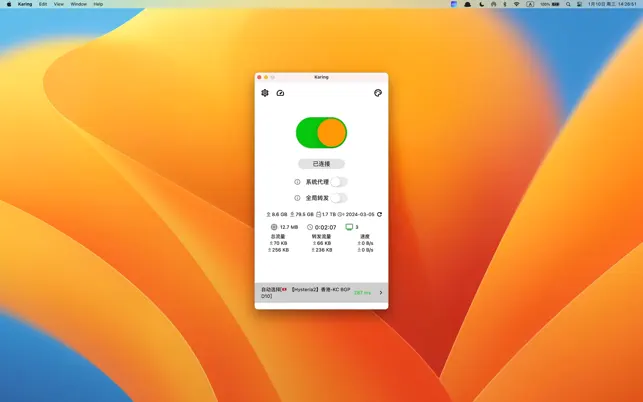Image resolution: width=643 pixels, height=402 pixels.
Task: Click the 总流量 label
Action: coord(278,236)
